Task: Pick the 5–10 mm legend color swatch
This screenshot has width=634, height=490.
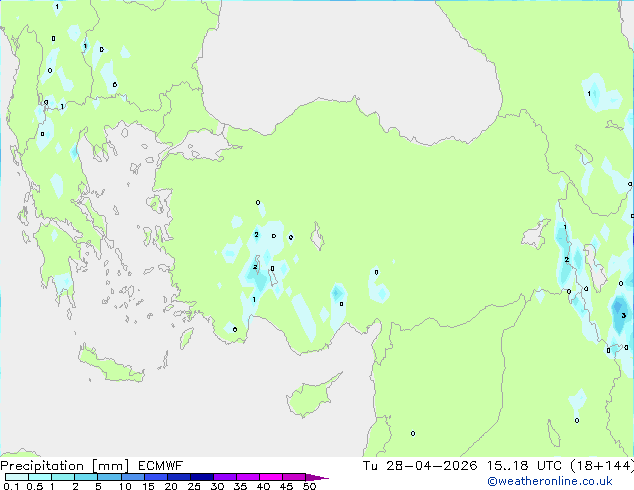Action: click(109, 477)
